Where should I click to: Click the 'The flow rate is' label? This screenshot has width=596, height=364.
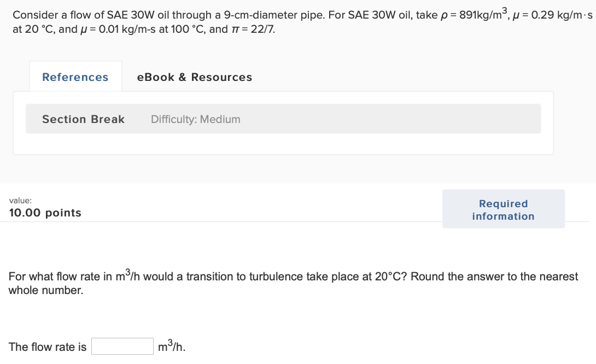click(x=46, y=347)
